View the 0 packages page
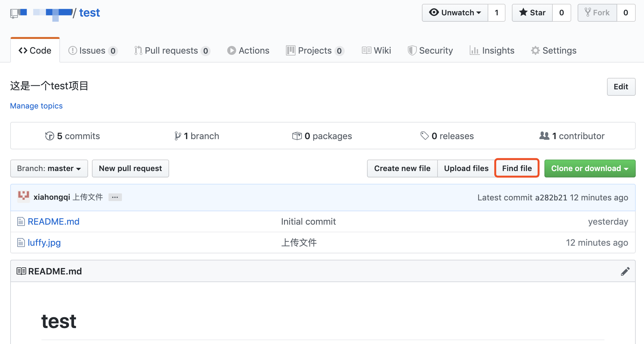The image size is (644, 344). [322, 136]
